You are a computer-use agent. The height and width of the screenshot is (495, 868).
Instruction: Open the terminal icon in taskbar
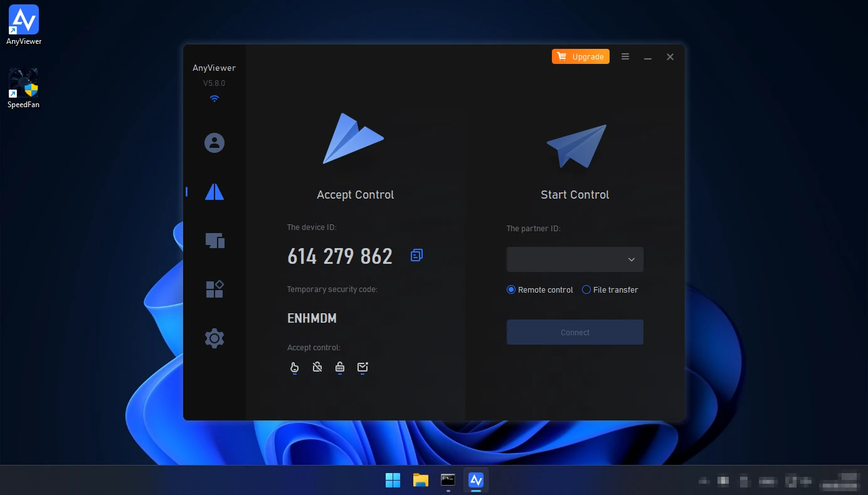(x=448, y=481)
